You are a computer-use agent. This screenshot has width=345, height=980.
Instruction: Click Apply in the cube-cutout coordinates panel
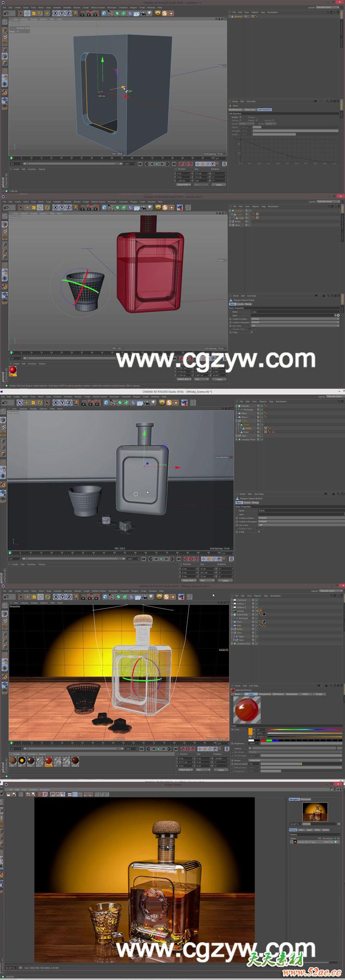[x=218, y=184]
